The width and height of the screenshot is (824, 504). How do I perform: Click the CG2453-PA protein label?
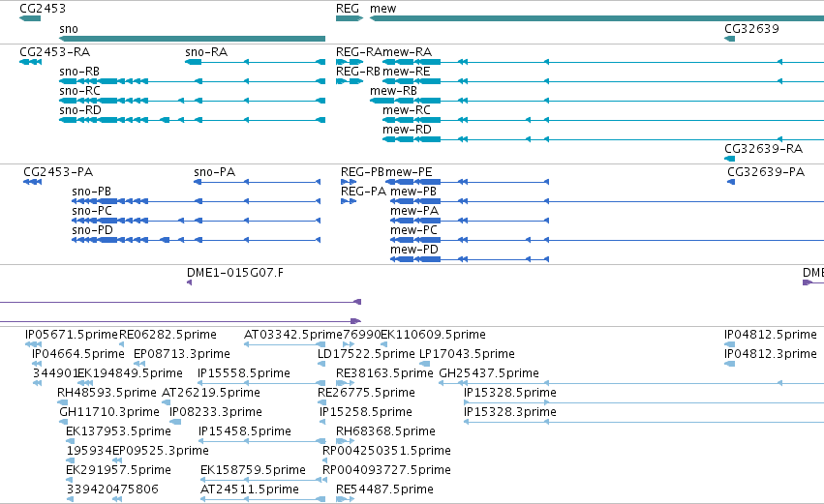click(x=58, y=172)
